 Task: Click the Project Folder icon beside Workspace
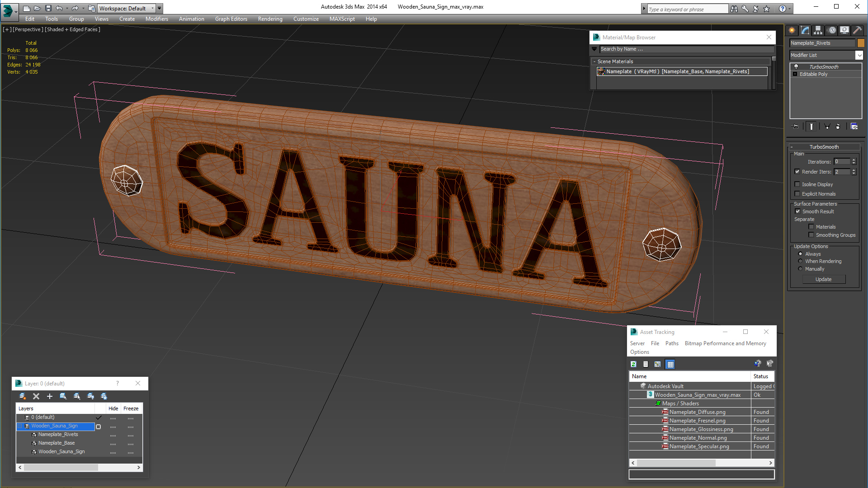(91, 8)
